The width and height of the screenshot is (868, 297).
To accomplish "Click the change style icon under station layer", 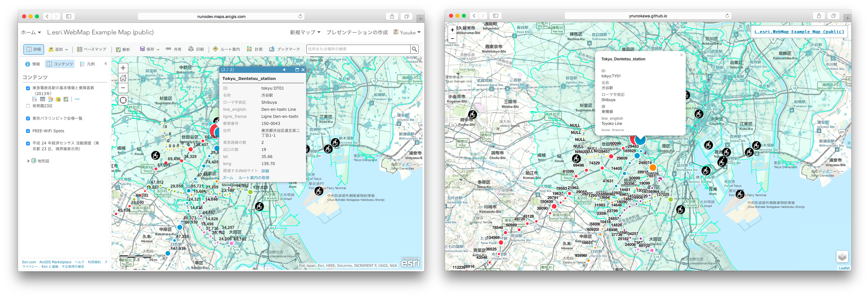I will pyautogui.click(x=50, y=99).
